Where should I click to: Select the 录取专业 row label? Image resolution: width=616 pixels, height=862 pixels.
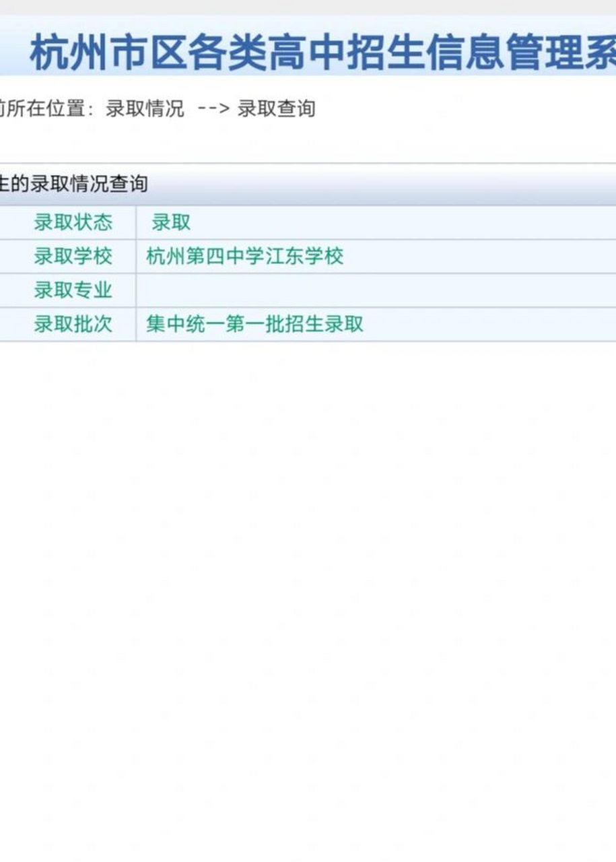(x=74, y=290)
